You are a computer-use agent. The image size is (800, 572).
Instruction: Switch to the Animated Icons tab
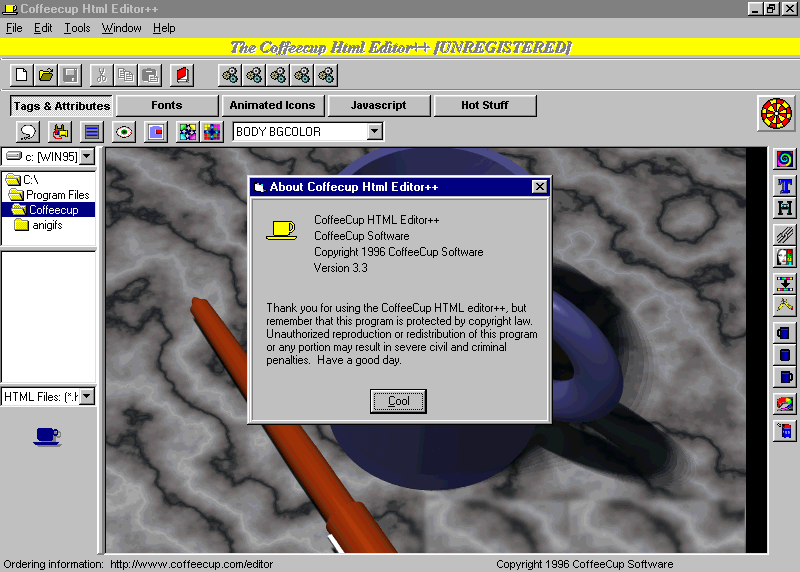272,105
